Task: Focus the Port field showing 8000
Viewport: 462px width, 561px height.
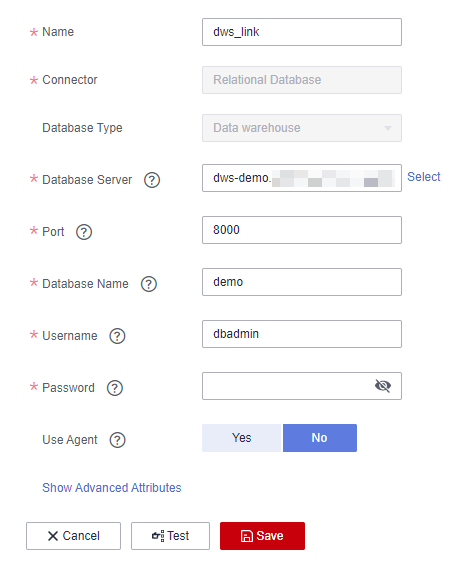Action: (x=302, y=230)
